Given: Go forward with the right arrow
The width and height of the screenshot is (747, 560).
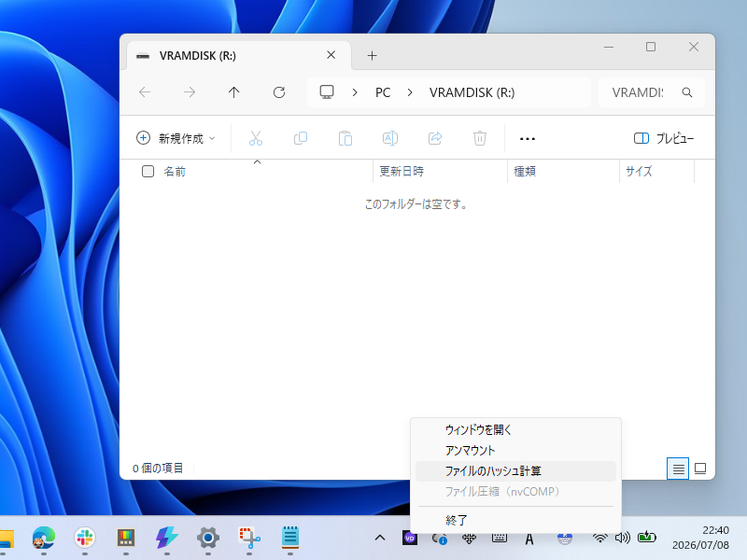Looking at the screenshot, I should click(190, 91).
